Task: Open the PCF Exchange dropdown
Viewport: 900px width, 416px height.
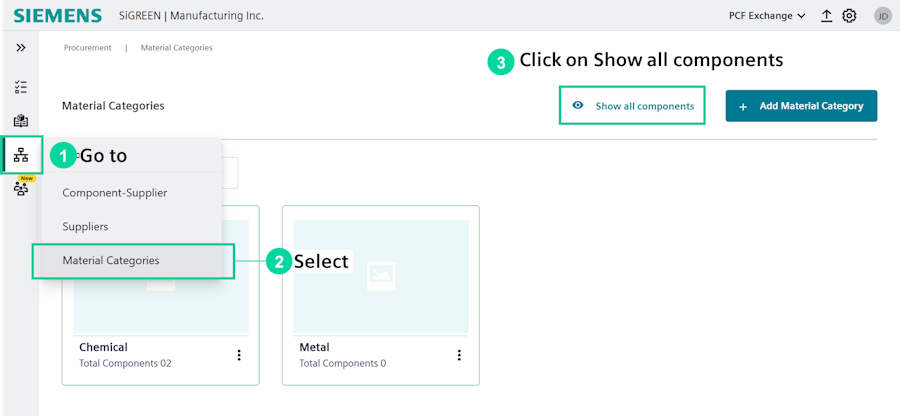Action: pyautogui.click(x=767, y=16)
